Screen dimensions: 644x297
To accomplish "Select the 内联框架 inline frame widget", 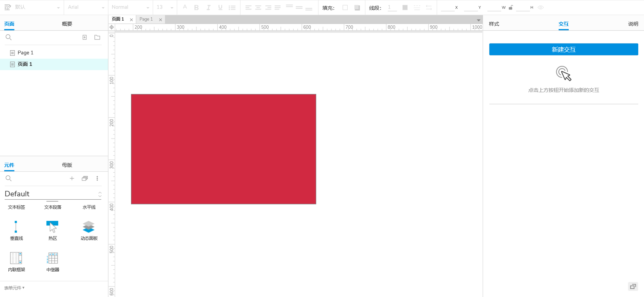I will coord(16,262).
